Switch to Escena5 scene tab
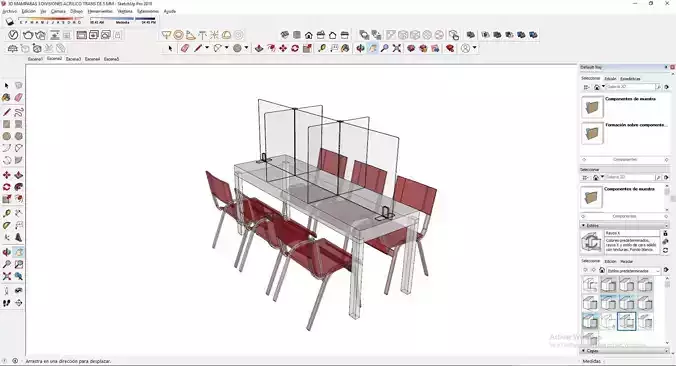 [111, 59]
